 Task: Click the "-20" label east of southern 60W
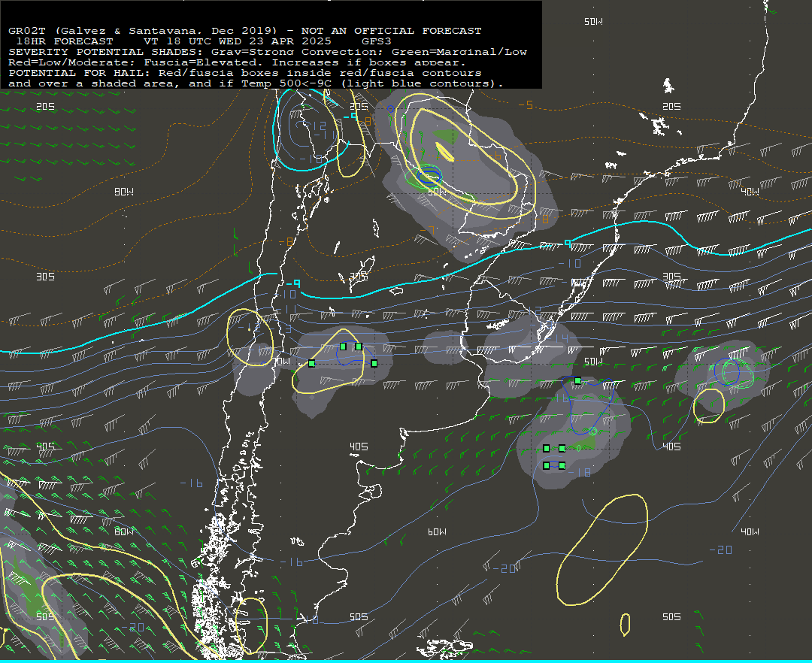[504, 569]
